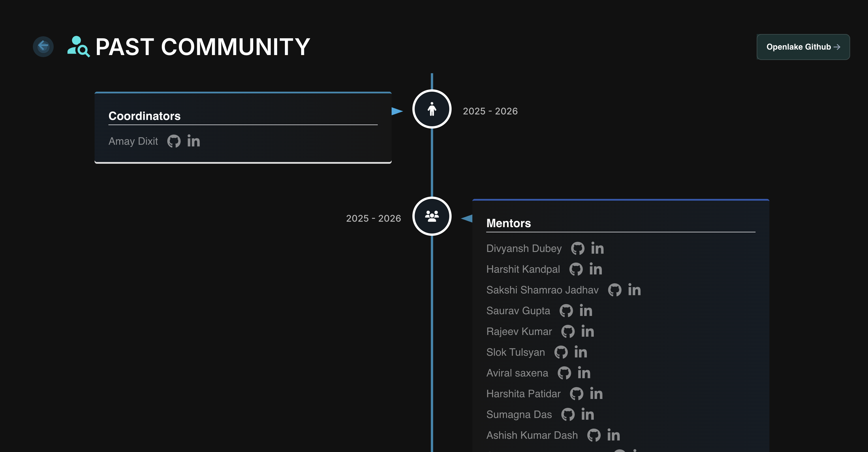
Task: Click the Mentors timeline group marker
Action: pyautogui.click(x=432, y=216)
